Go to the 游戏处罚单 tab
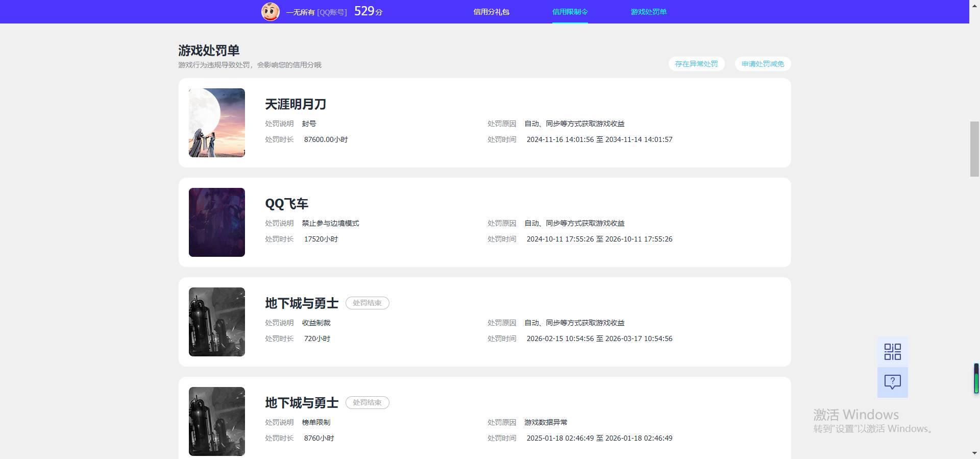 click(x=648, y=12)
